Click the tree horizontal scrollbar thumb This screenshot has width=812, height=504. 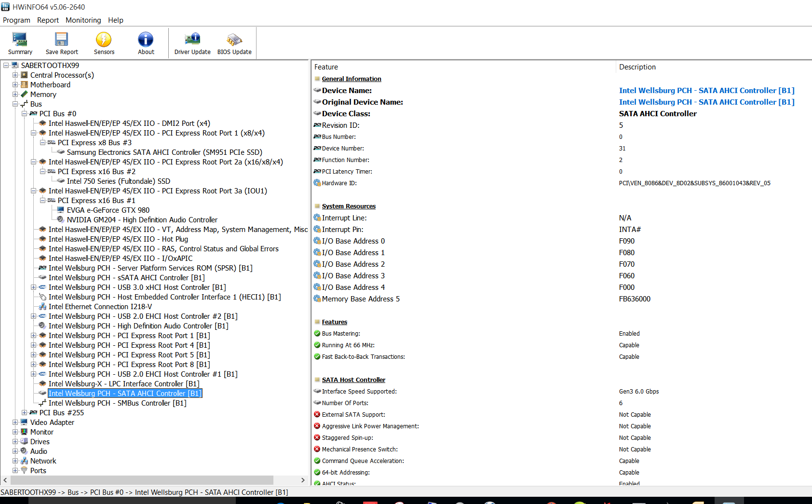click(142, 480)
